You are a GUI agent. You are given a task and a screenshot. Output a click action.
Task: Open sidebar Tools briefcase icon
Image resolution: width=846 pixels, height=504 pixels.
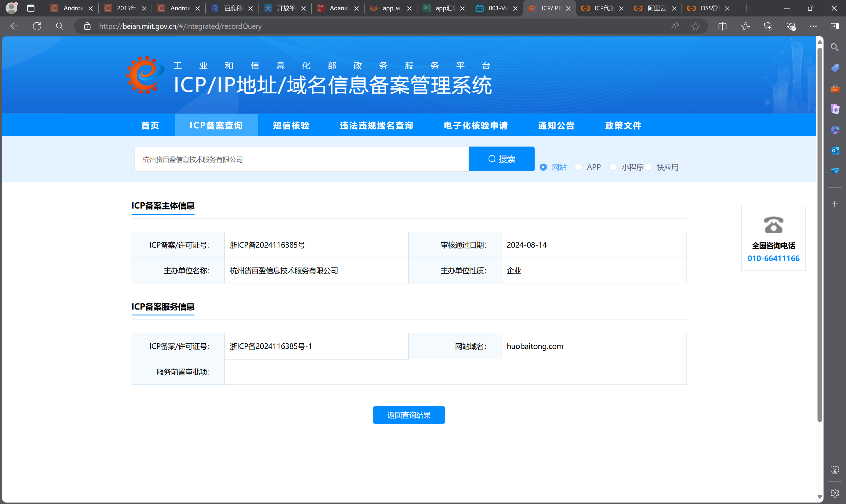coord(835,89)
